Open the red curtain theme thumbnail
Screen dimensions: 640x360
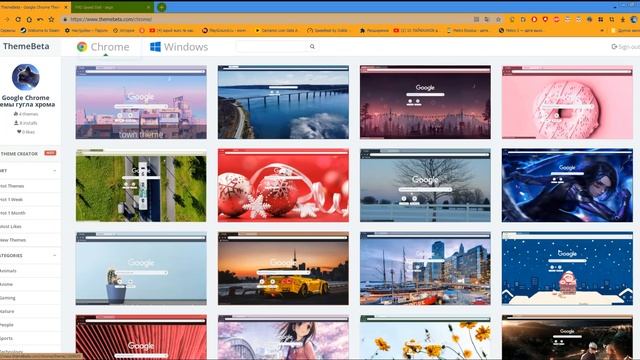pyautogui.click(x=141, y=337)
